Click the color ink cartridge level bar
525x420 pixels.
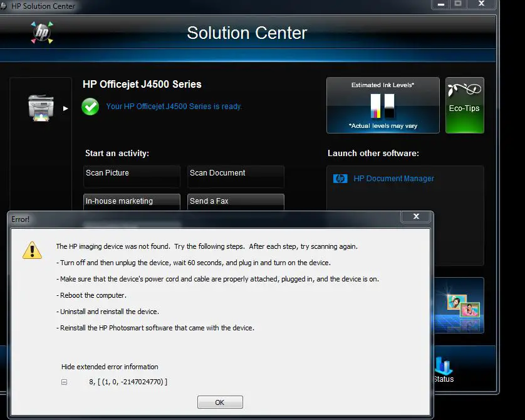(376, 106)
